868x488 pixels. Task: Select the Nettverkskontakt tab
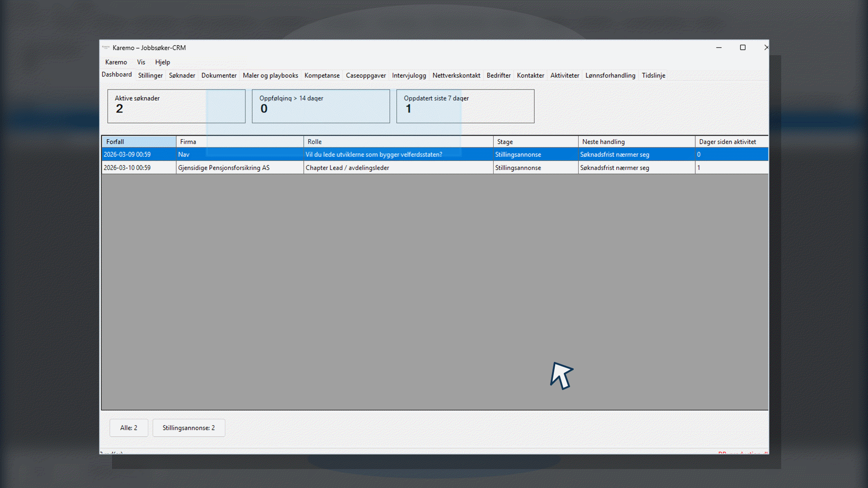coord(456,75)
